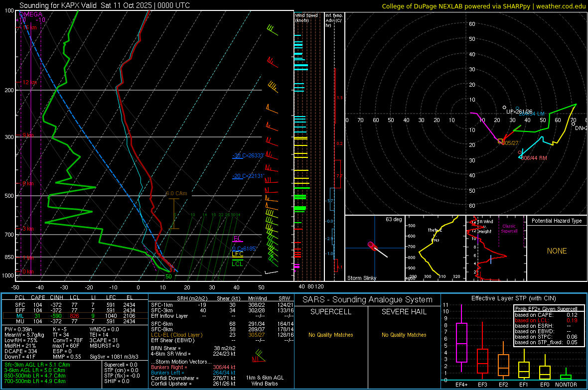Click the '306/44 RM' hodograph marker label

[534, 158]
